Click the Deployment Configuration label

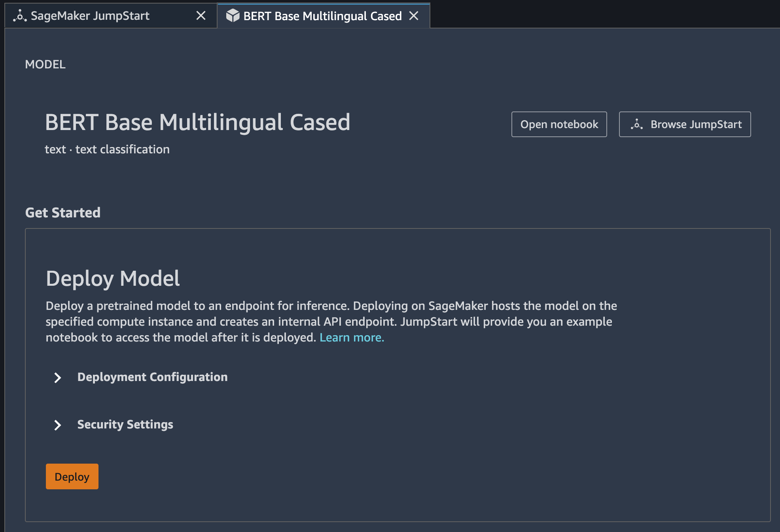pos(152,377)
